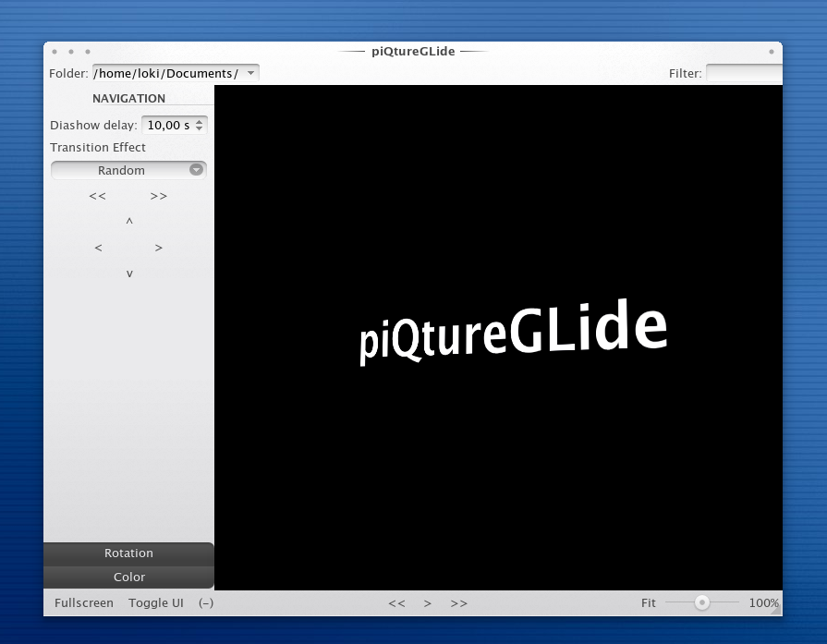827x644 pixels.
Task: Click the 100% zoom label
Action: (764, 602)
